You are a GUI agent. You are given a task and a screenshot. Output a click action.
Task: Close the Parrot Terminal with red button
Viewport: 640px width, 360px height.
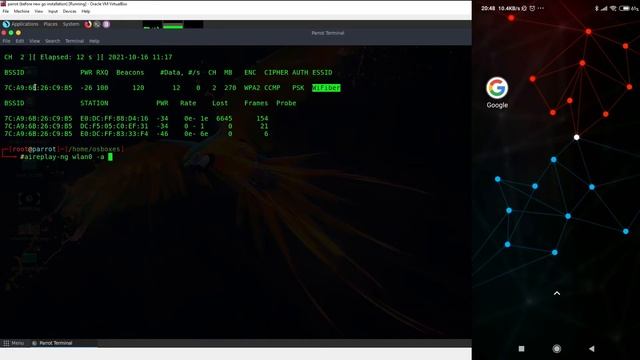(4, 33)
